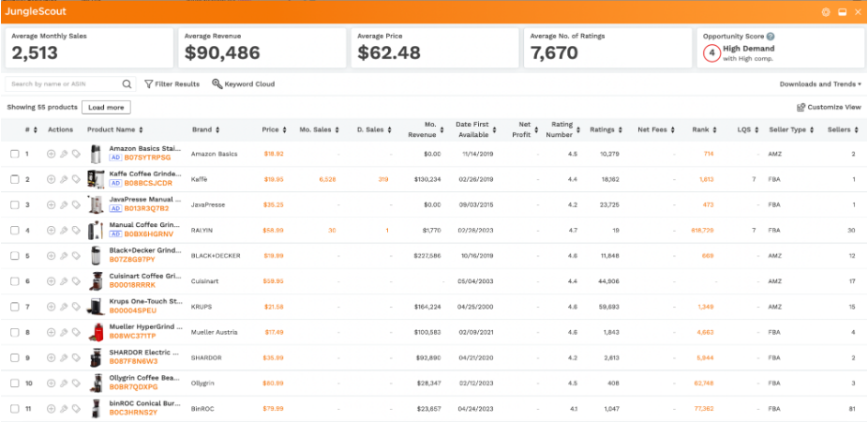Image resolution: width=868 pixels, height=422 pixels.
Task: Open ASIN link B00018RRRK
Action: (x=132, y=285)
